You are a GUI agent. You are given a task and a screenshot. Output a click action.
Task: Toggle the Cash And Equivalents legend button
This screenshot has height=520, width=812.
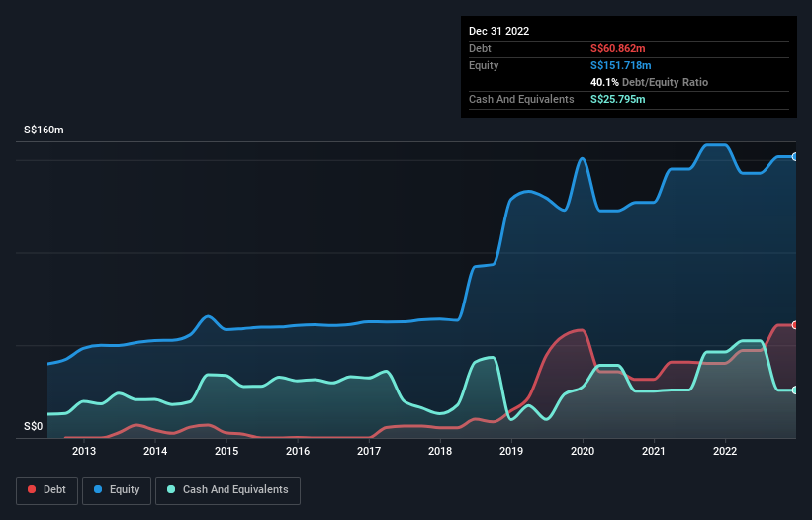pyautogui.click(x=227, y=490)
